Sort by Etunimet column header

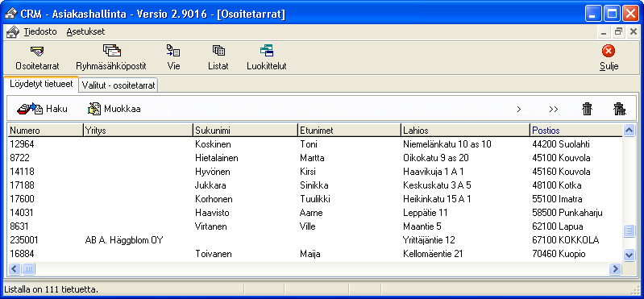coord(349,131)
